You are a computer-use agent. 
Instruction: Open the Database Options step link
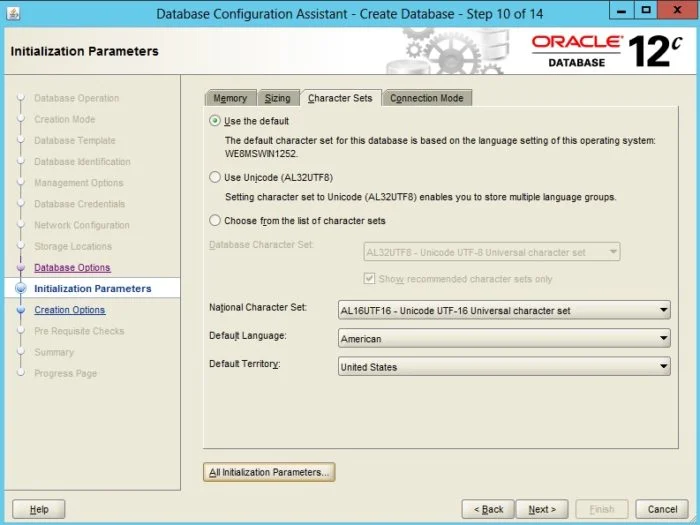(72, 267)
